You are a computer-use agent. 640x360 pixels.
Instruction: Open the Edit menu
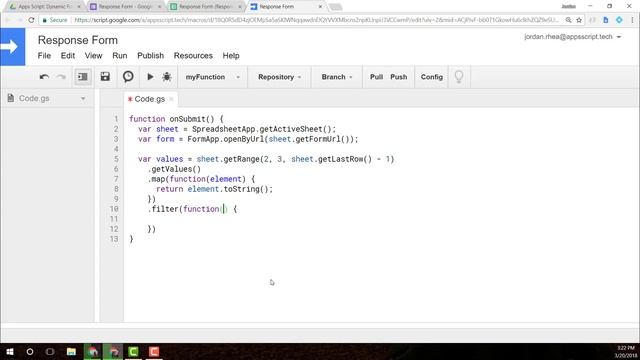tap(68, 56)
